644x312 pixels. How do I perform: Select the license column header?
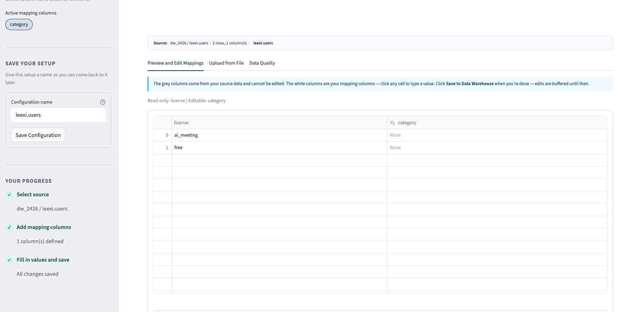click(279, 123)
